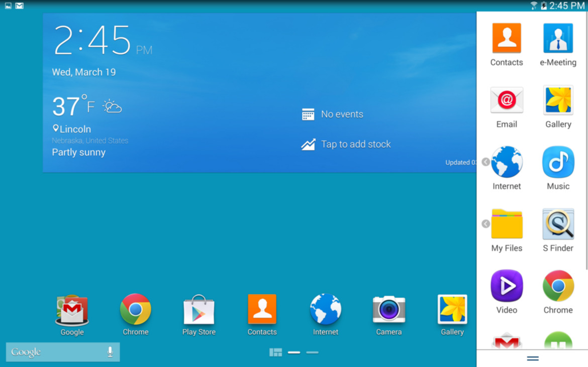588x367 pixels.
Task: Tap the Partly sunny weather text
Action: (79, 153)
